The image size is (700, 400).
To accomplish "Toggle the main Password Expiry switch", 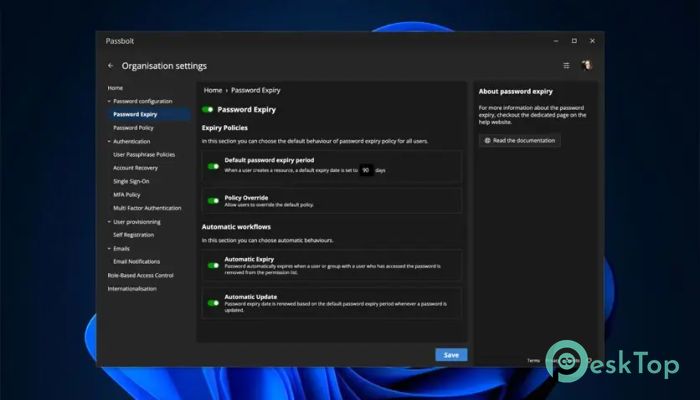I will (x=208, y=109).
